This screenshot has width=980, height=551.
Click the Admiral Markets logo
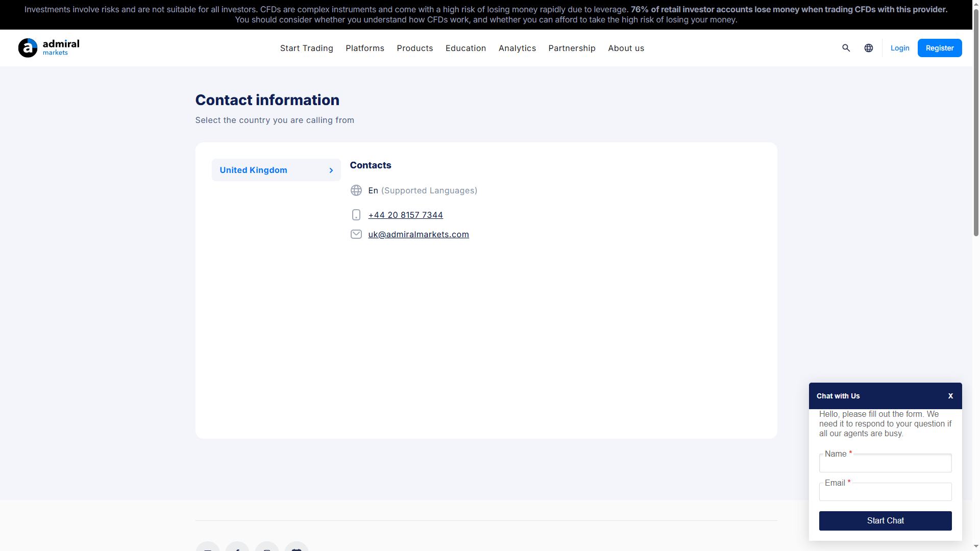49,48
